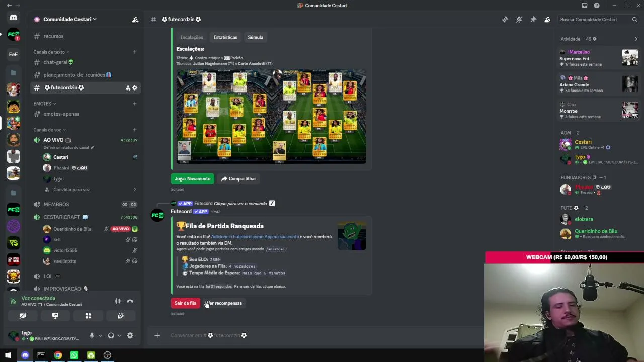Start an activity in voice

point(88,316)
